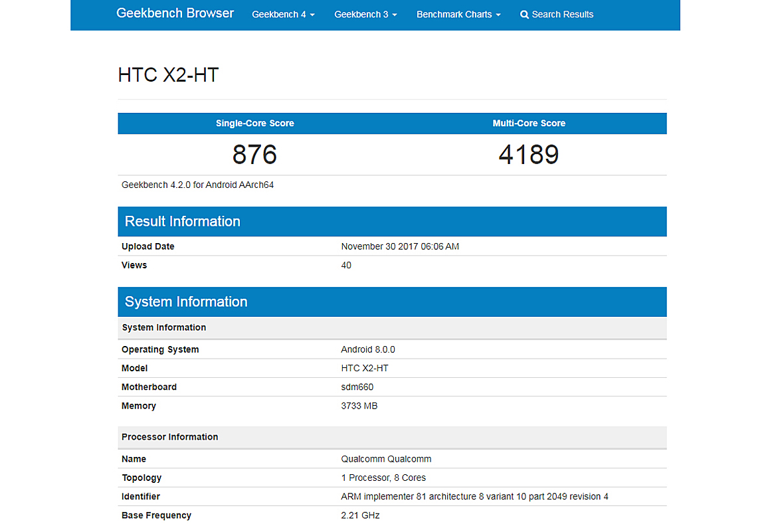The image size is (764, 532).
Task: Select the Processor Information gray subheading
Action: 169,437
